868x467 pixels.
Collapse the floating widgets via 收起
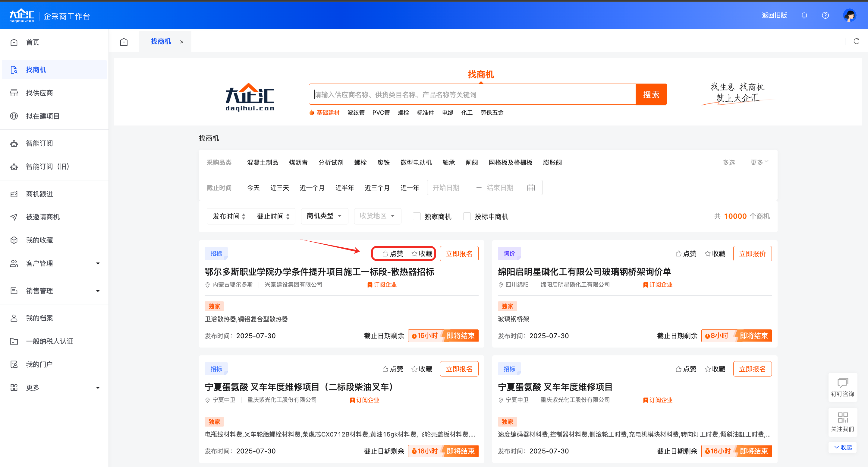tap(842, 447)
